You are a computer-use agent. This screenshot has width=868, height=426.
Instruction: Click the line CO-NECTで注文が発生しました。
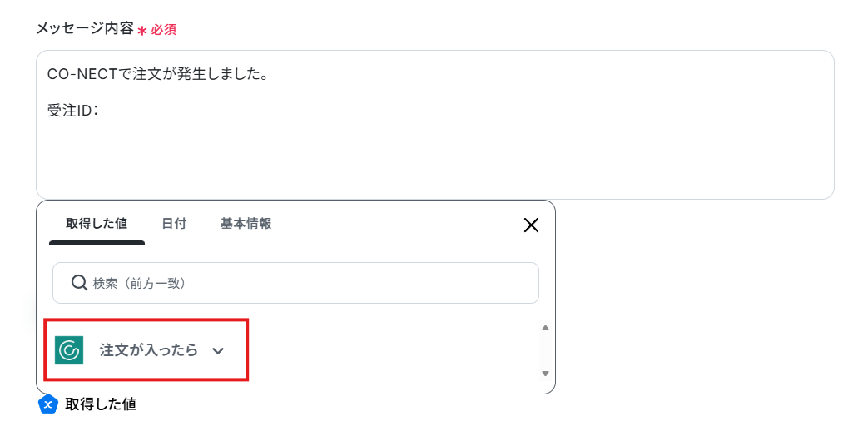(x=158, y=74)
